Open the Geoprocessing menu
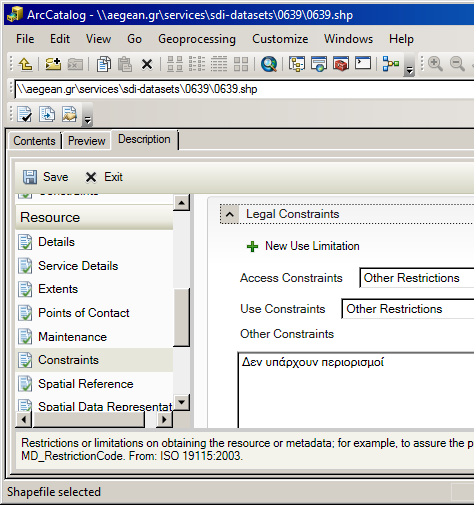This screenshot has height=505, width=474. [197, 39]
